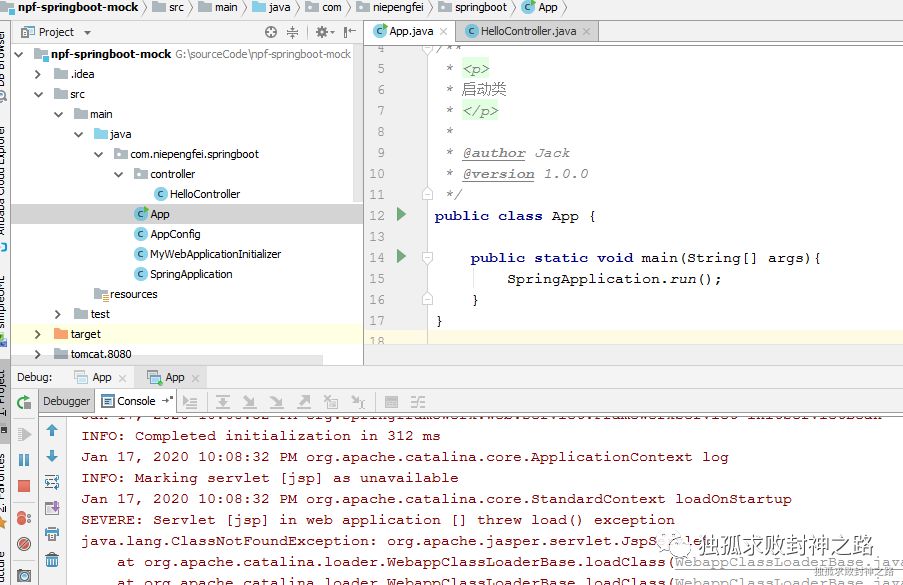The height and width of the screenshot is (585, 903).
Task: Click the Scroll from Source target icon
Action: point(271,32)
